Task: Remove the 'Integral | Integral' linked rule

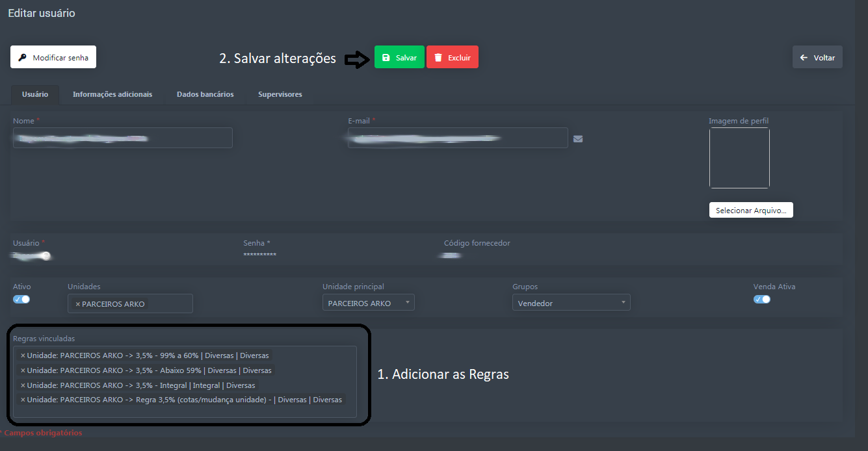Action: (23, 385)
